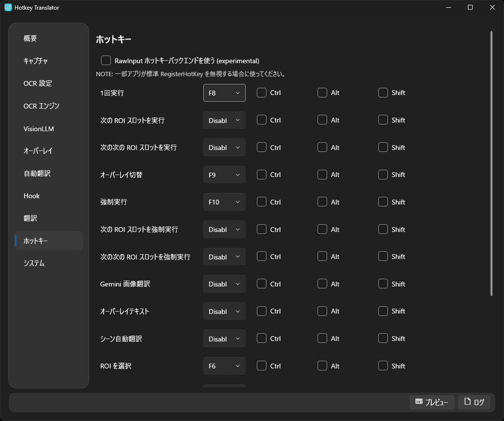Click the シーン自動翻訳 label
This screenshot has height=421, width=504.
pos(121,339)
